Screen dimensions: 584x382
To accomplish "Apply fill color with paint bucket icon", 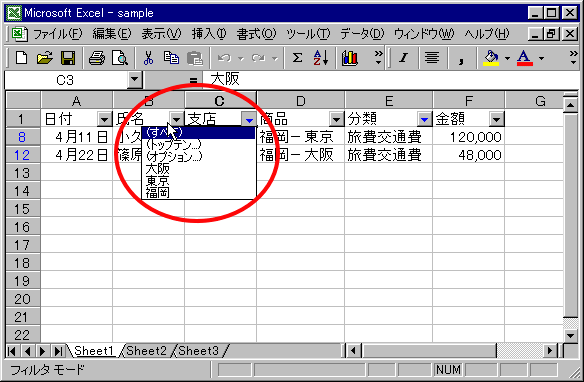I will click(491, 58).
